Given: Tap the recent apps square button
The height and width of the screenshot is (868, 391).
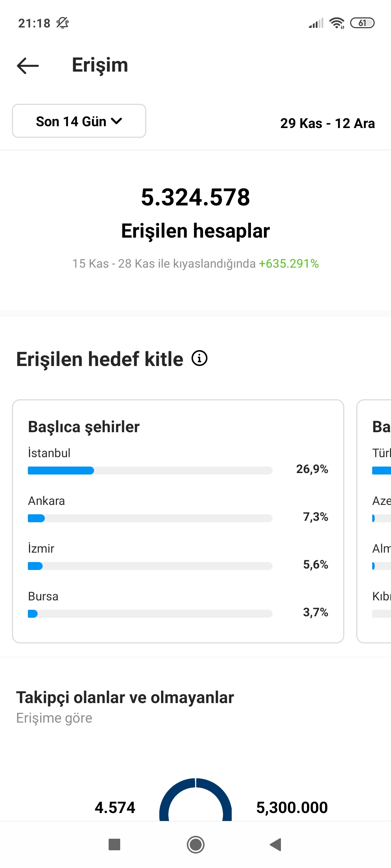Looking at the screenshot, I should click(114, 845).
